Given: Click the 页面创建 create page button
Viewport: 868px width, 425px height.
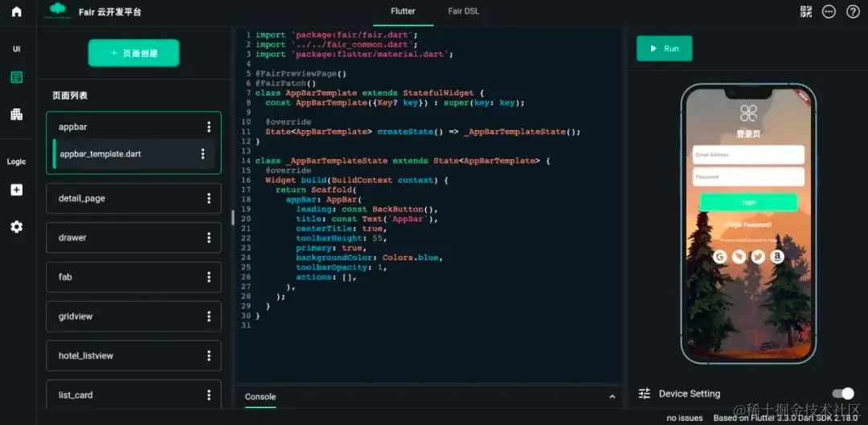Looking at the screenshot, I should (x=134, y=53).
